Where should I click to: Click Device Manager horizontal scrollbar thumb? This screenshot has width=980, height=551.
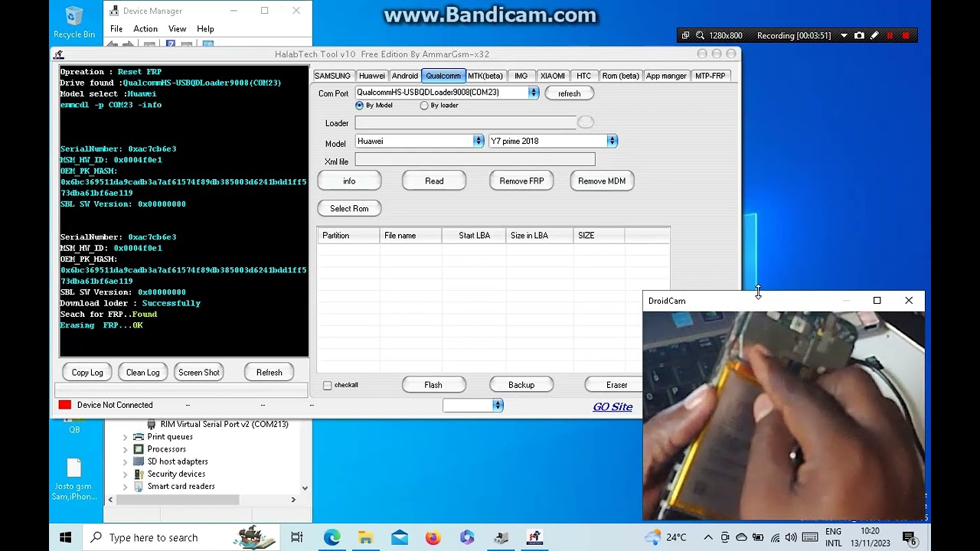178,500
